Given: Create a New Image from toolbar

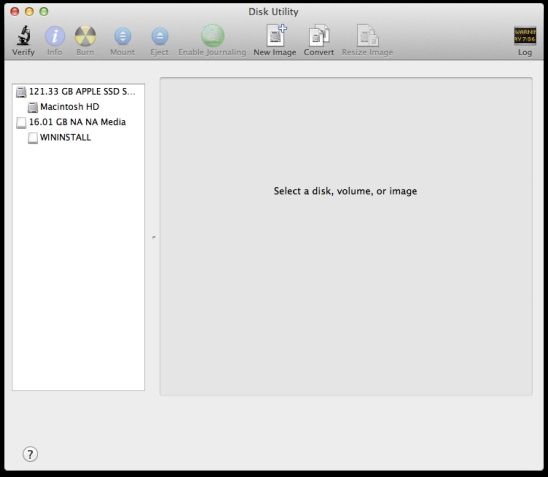Looking at the screenshot, I should (276, 36).
